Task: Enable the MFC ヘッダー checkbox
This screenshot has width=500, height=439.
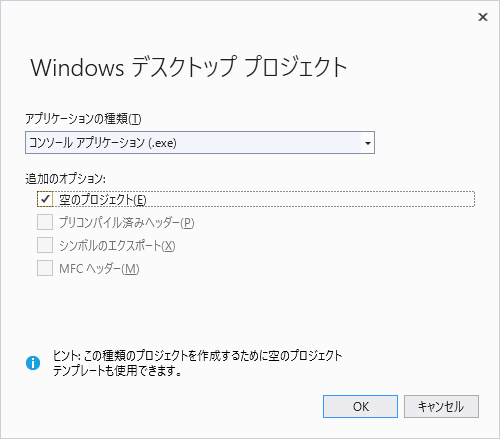Action: 45,268
